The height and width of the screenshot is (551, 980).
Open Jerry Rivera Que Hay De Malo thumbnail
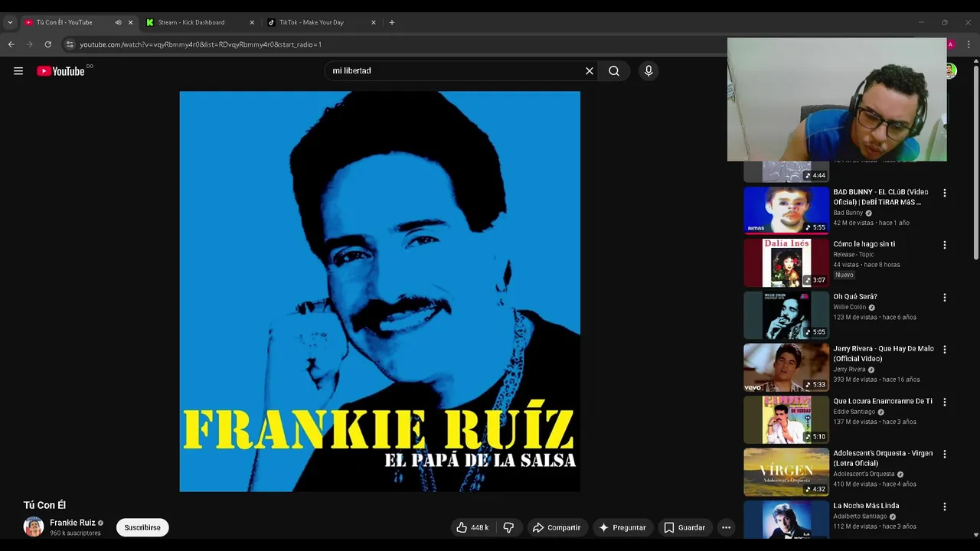[x=786, y=367]
